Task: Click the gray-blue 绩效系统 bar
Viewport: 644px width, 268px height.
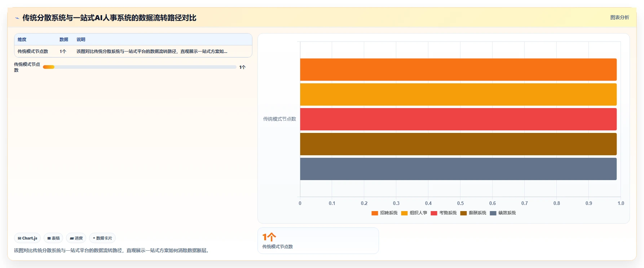Action: 458,169
